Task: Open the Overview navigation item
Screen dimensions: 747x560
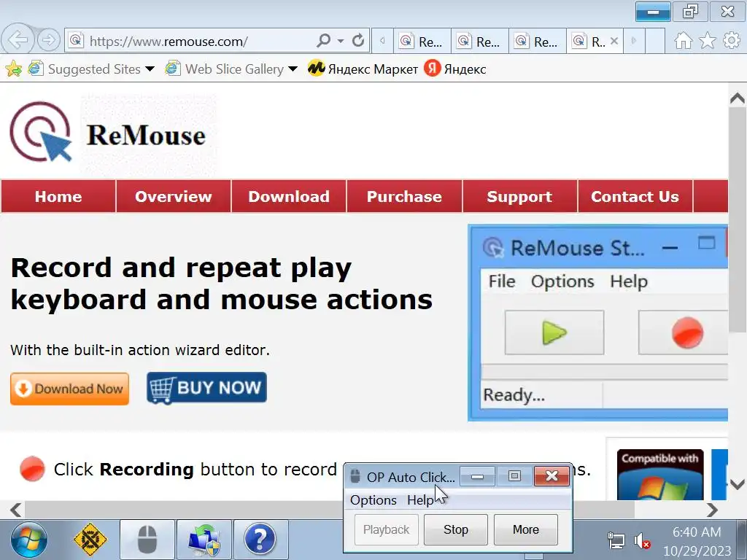Action: 174,196
